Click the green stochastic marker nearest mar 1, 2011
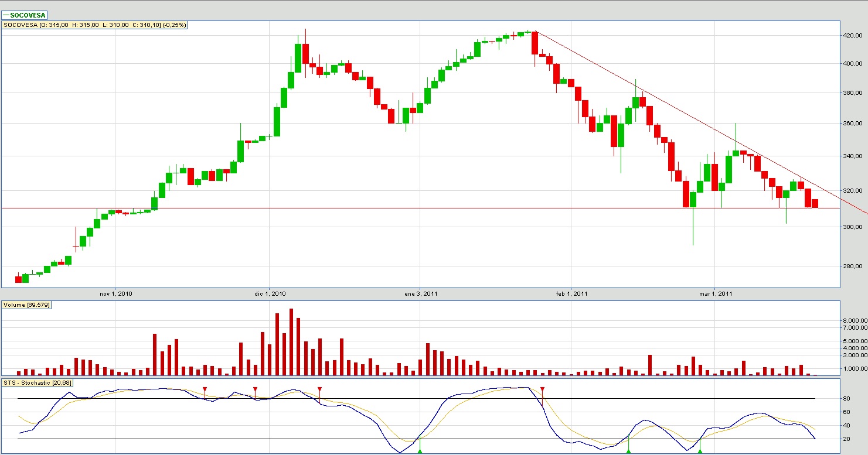Screen dimensions: 868x455 click(700, 450)
